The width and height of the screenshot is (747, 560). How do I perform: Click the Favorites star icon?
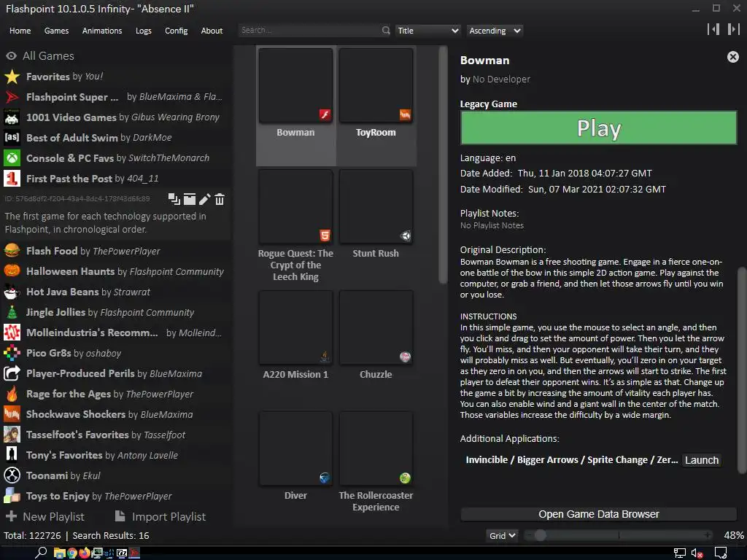(x=12, y=77)
